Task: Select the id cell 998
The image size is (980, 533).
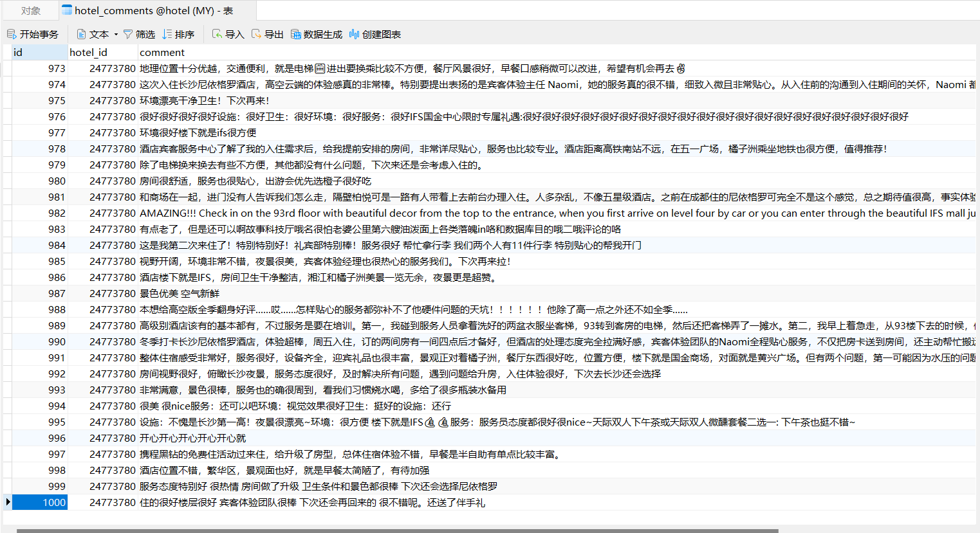Action: [x=40, y=470]
